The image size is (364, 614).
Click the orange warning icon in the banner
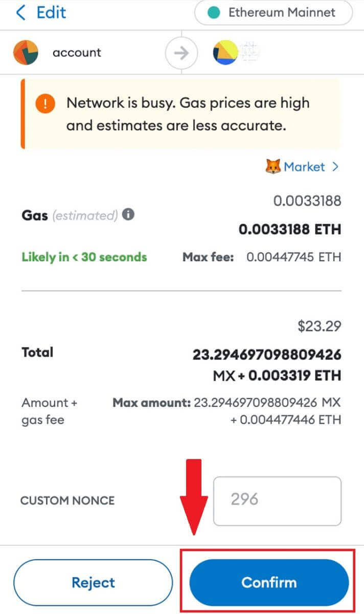(x=45, y=103)
